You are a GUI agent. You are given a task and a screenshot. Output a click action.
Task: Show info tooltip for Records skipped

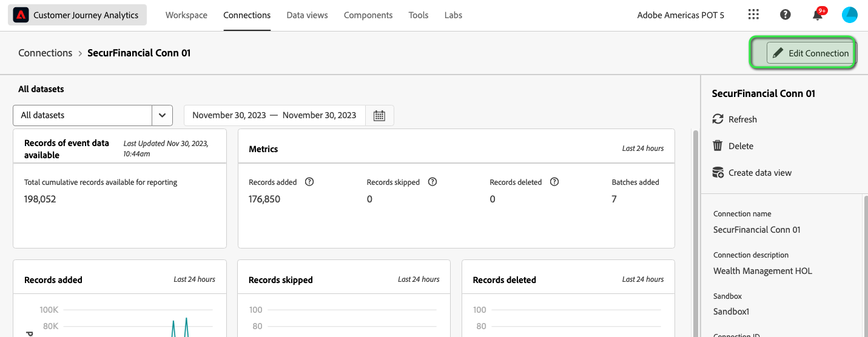432,182
